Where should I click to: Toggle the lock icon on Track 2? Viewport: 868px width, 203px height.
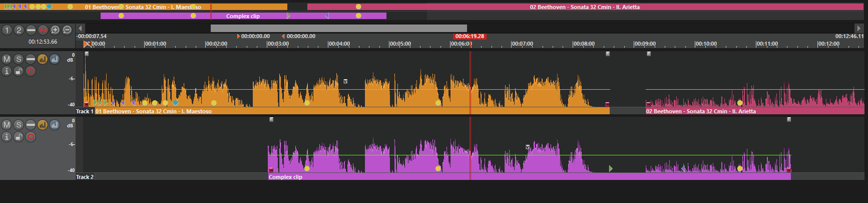click(x=19, y=137)
